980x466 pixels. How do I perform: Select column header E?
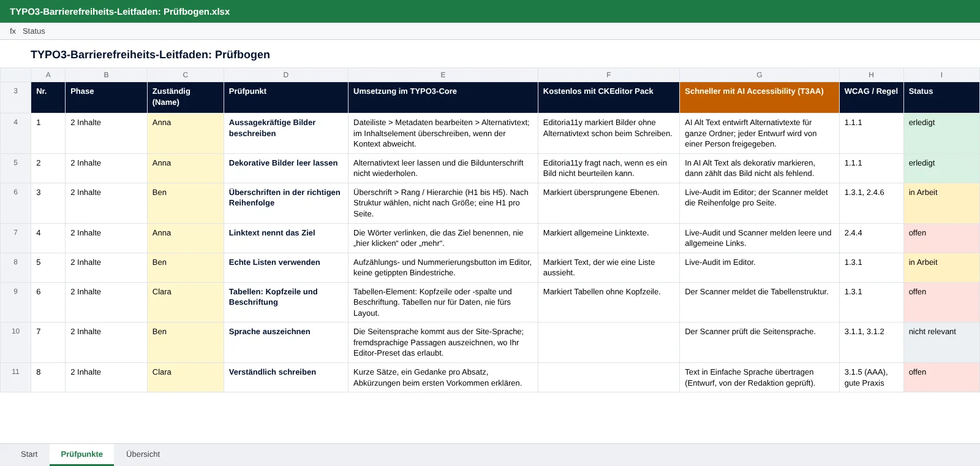(443, 75)
